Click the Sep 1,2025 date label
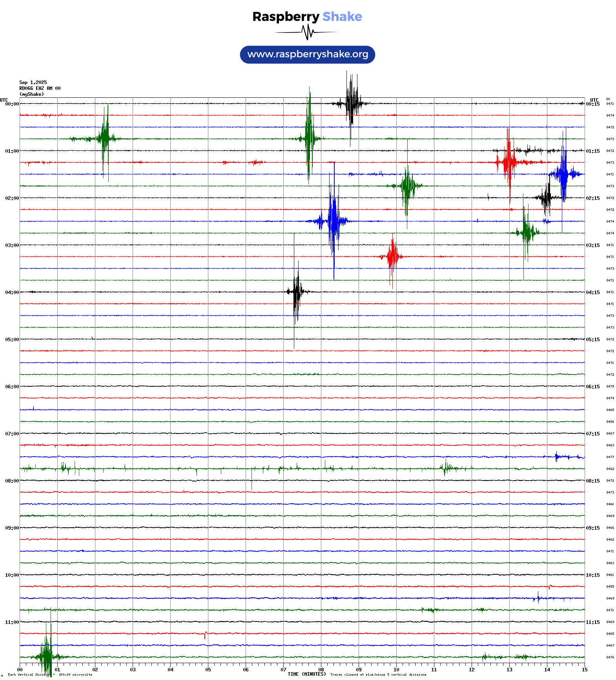The image size is (616, 680). (x=33, y=82)
